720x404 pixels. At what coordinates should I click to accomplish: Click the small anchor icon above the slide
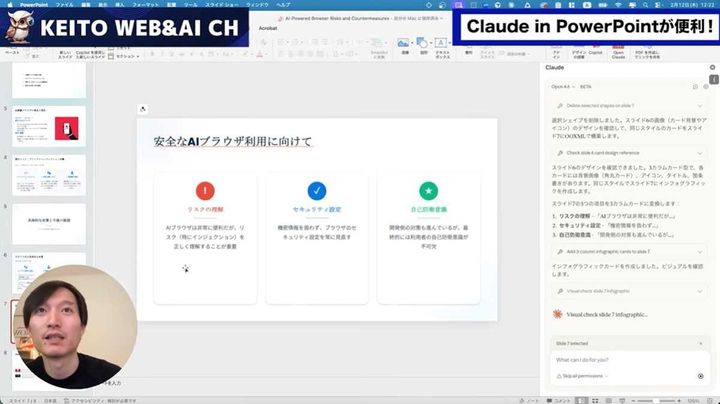[143, 109]
